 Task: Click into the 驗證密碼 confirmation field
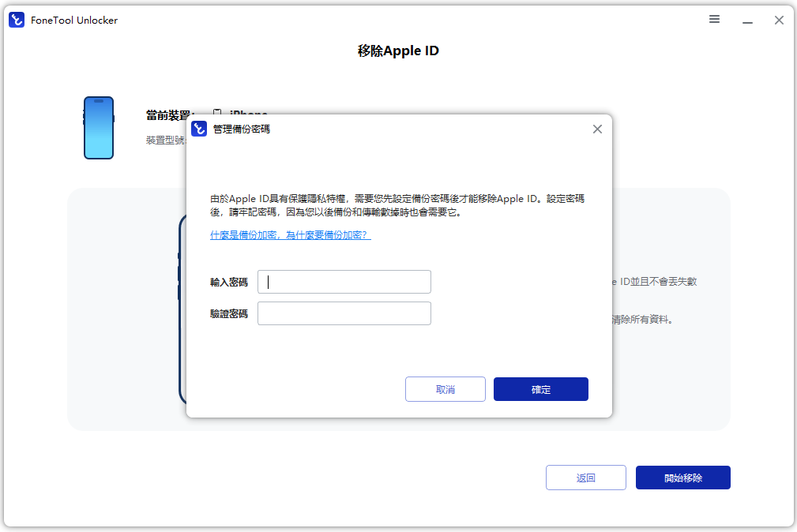pyautogui.click(x=344, y=313)
